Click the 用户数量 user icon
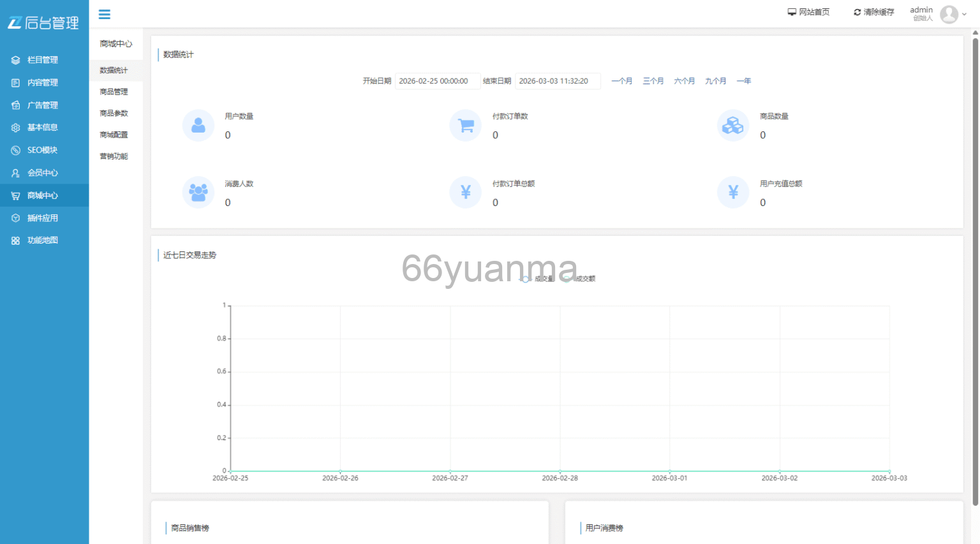The height and width of the screenshot is (544, 980). click(x=198, y=125)
